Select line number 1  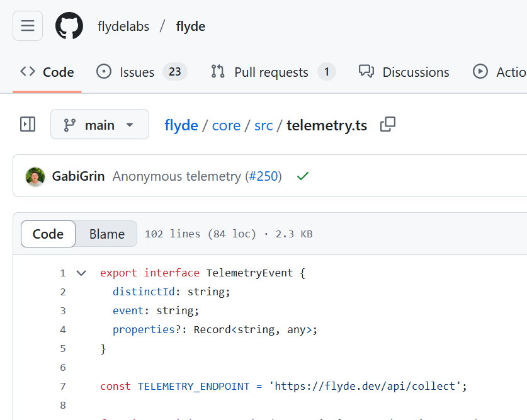63,273
